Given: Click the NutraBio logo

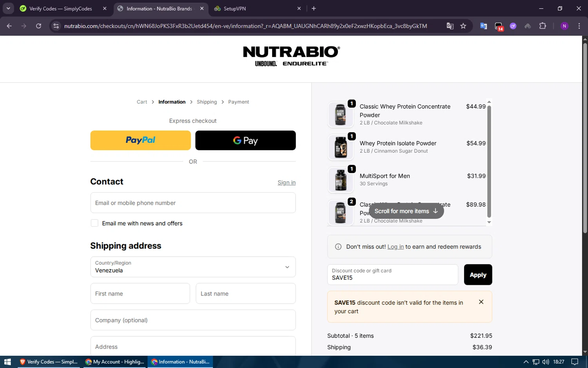Looking at the screenshot, I should click(x=291, y=56).
